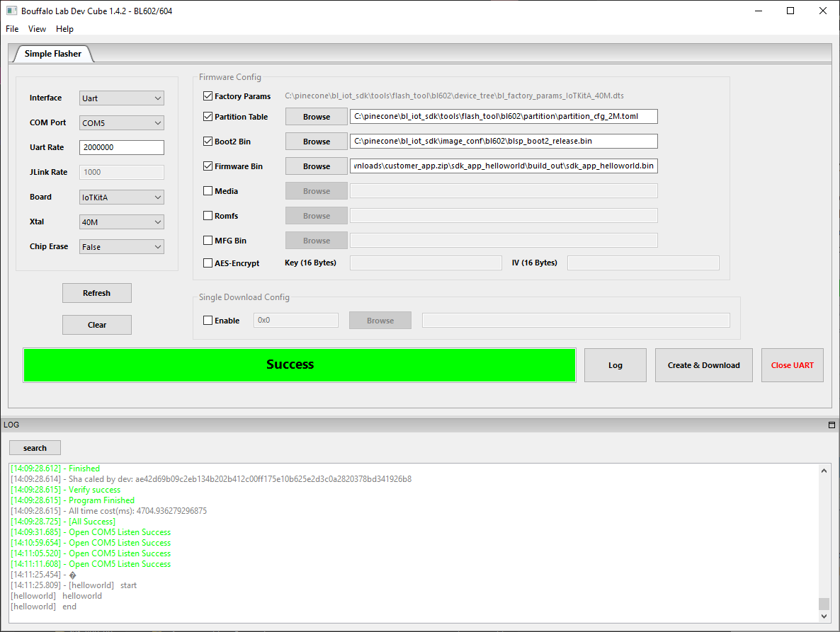840x632 pixels.
Task: Enable the Media checkbox
Action: pos(208,191)
